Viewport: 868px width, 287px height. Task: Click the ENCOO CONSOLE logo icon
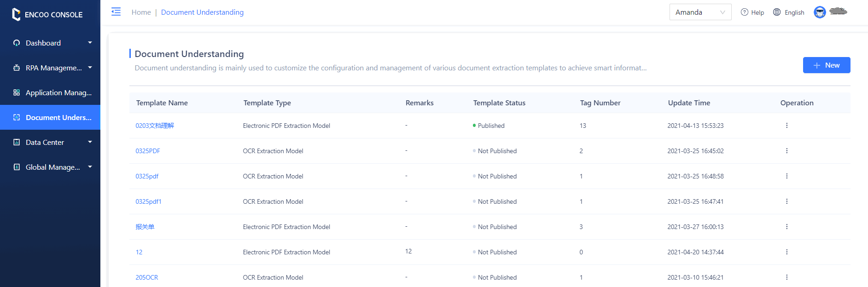[x=16, y=14]
